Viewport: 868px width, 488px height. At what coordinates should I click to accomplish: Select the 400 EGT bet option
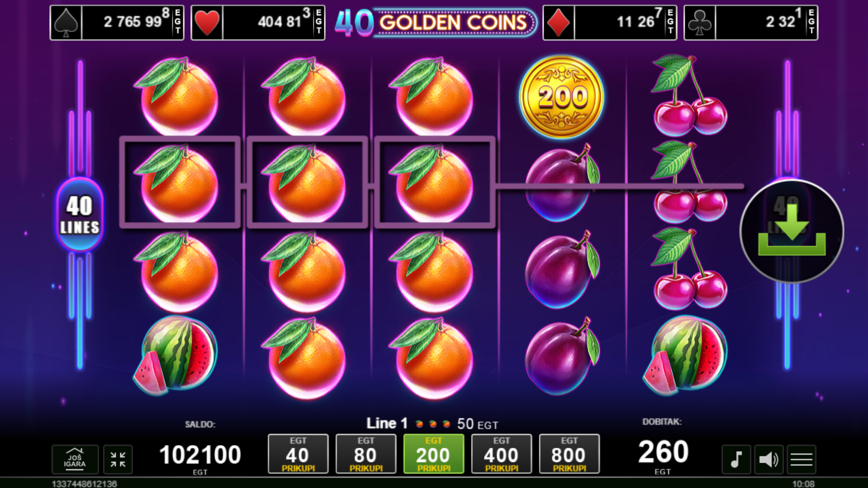[501, 454]
